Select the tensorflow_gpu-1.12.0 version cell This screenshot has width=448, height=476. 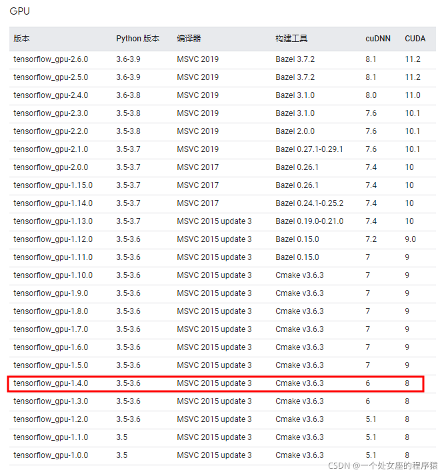pyautogui.click(x=53, y=239)
